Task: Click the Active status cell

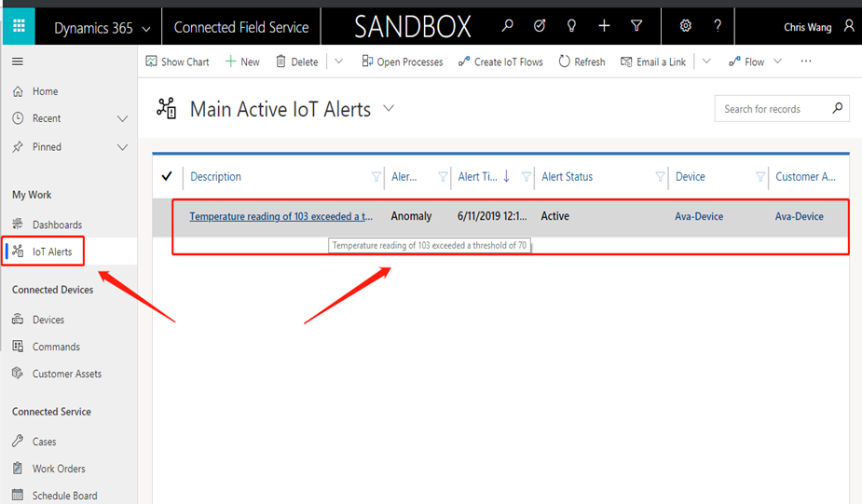Action: point(554,216)
